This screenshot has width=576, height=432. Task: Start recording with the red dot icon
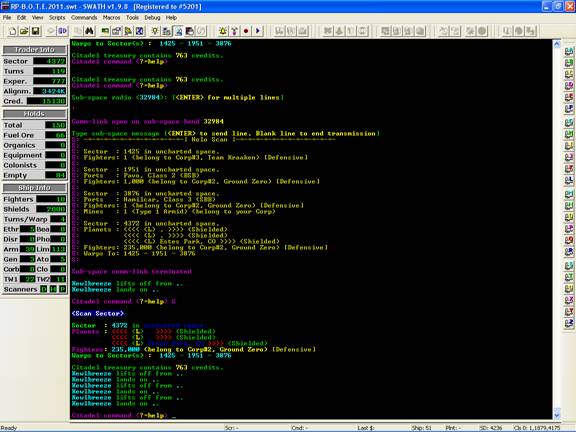click(x=246, y=31)
